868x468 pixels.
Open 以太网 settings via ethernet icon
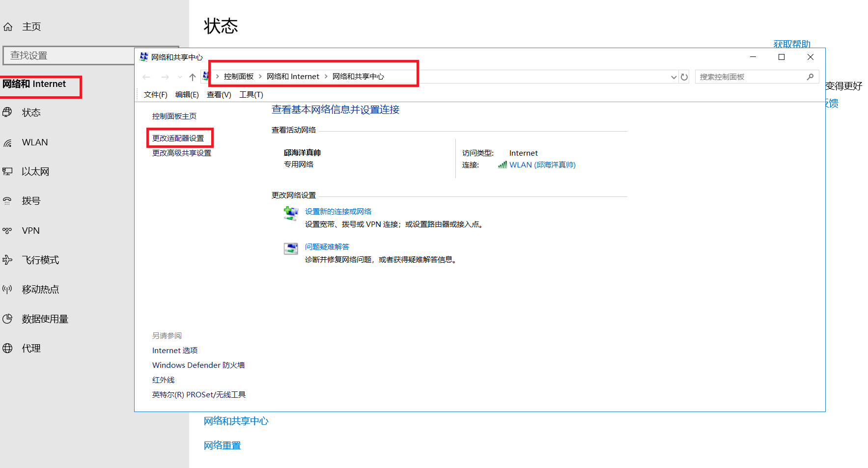[8, 171]
